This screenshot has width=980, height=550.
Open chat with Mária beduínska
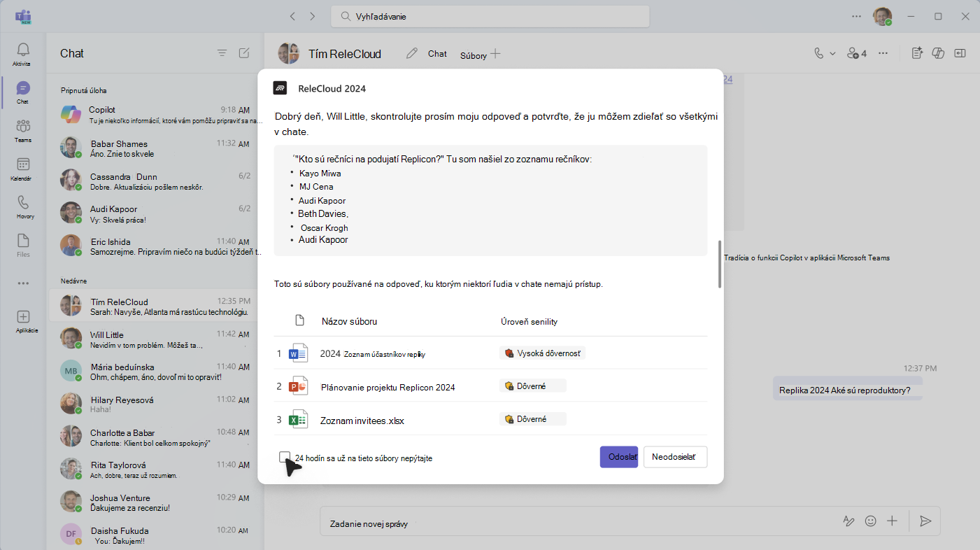[x=155, y=372]
